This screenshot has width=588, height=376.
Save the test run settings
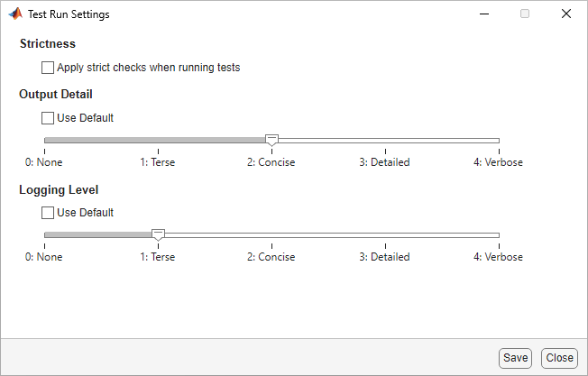[x=516, y=358]
